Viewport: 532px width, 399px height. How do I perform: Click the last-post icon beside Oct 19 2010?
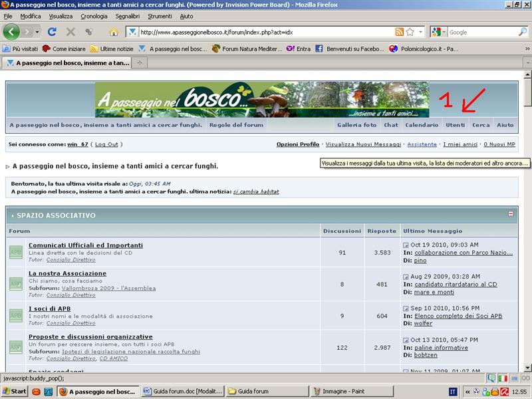click(406, 245)
